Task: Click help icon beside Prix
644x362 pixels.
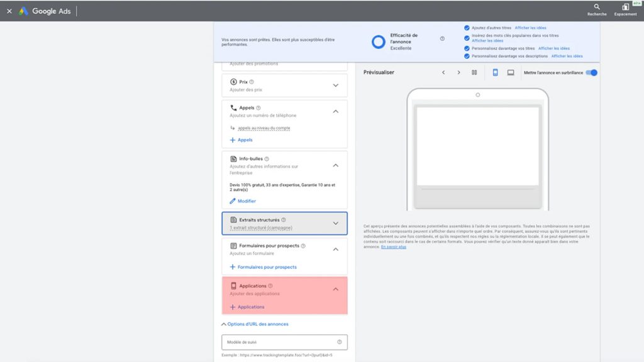Action: point(252,82)
